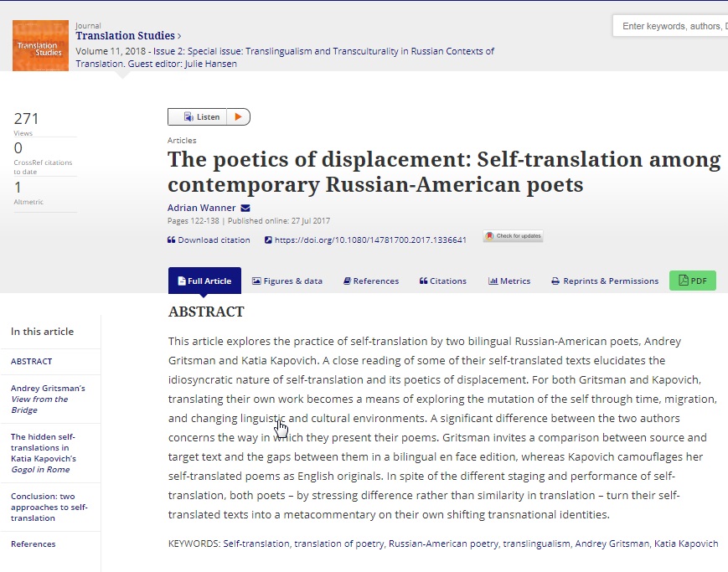This screenshot has height=572, width=728.
Task: Open the References tab
Action: (371, 281)
